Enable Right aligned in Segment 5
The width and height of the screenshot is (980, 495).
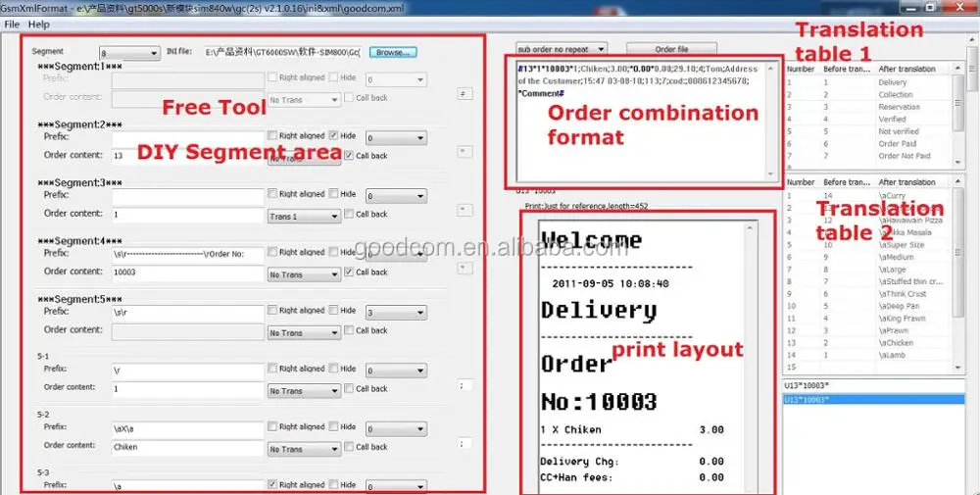(272, 310)
